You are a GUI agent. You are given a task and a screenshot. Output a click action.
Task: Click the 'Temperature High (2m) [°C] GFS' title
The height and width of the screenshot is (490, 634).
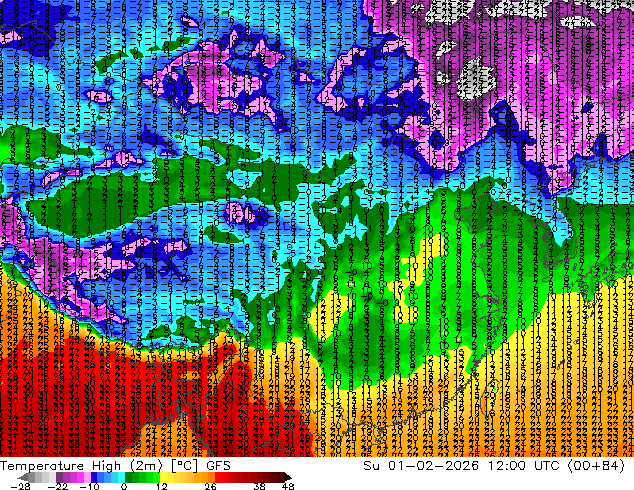[115, 466]
